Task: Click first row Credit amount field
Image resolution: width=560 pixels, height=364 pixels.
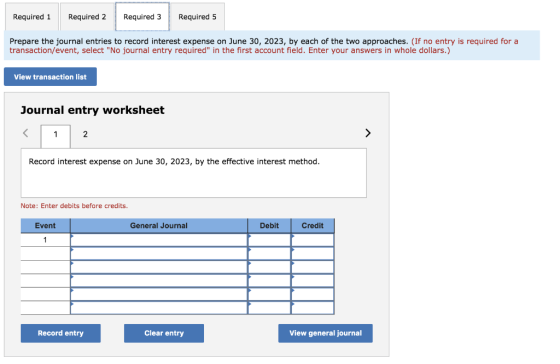Action: point(312,240)
